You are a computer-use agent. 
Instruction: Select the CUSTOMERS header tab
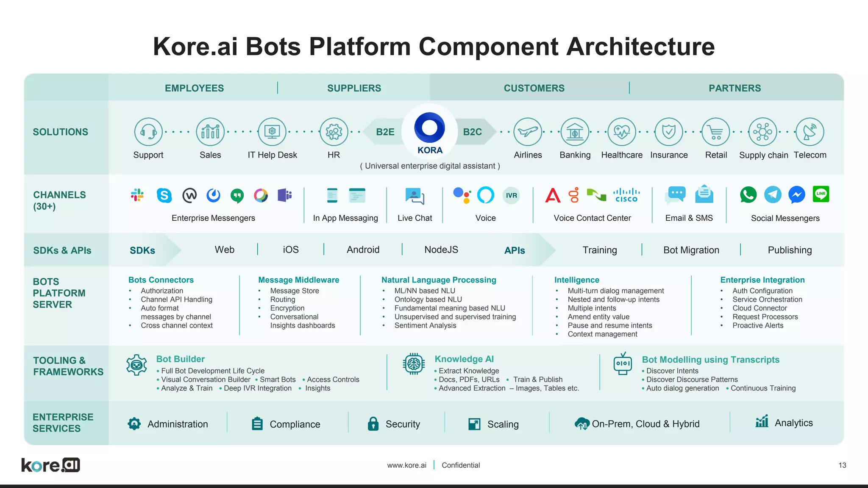click(x=534, y=88)
